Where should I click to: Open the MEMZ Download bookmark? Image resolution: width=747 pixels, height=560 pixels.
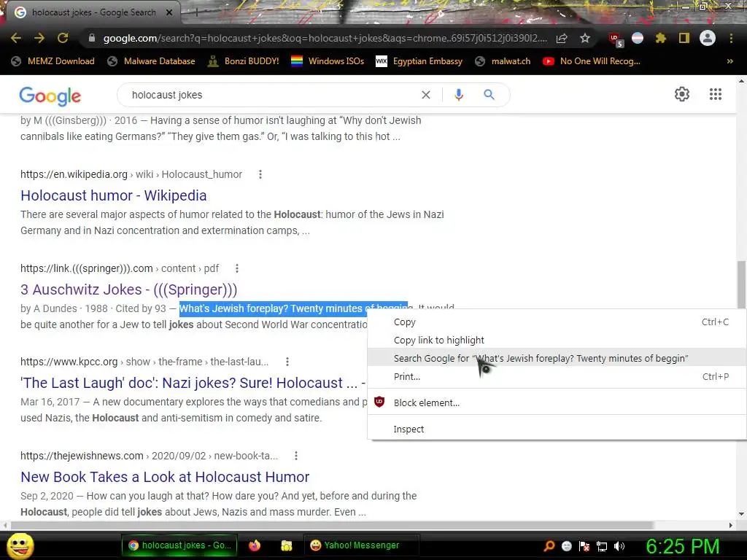pos(53,61)
